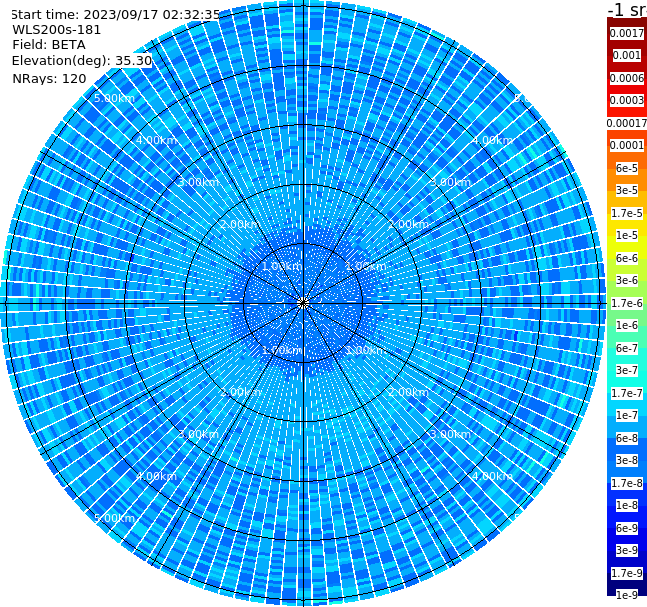Click the 1e-6 colorbar value

coord(627,325)
